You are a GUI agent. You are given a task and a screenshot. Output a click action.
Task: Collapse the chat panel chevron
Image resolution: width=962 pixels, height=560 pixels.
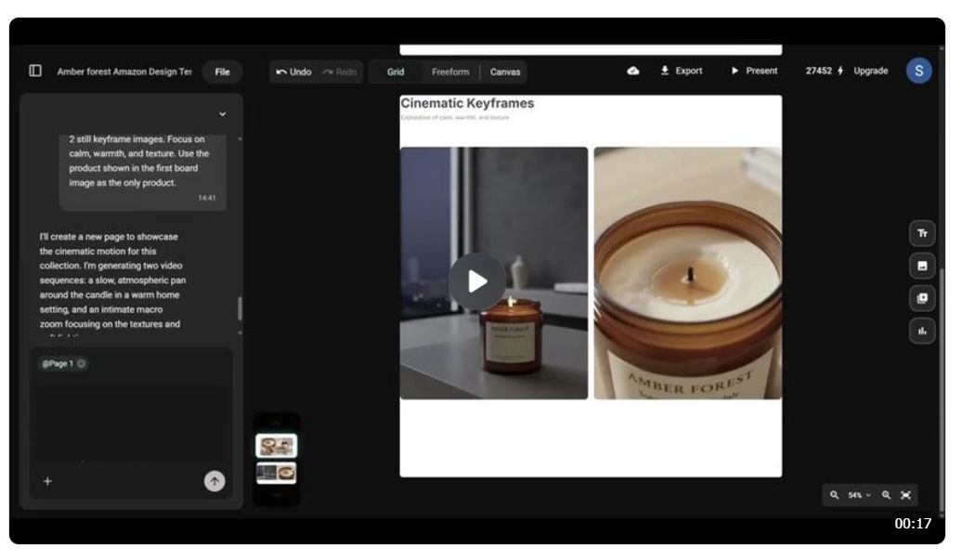click(223, 114)
